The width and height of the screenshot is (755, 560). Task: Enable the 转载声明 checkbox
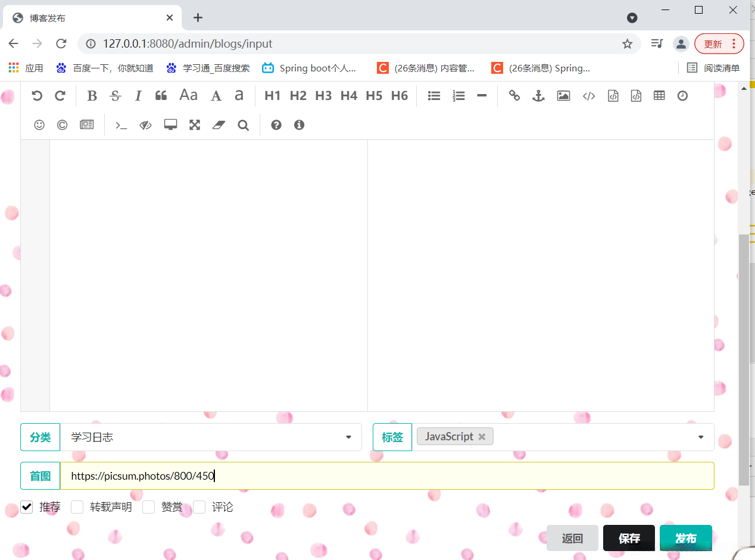point(77,506)
